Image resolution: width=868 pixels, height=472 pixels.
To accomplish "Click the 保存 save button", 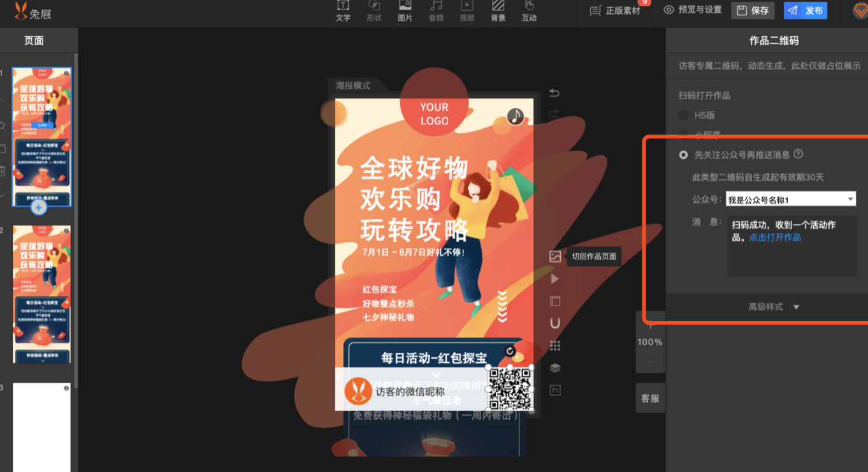I will click(753, 10).
